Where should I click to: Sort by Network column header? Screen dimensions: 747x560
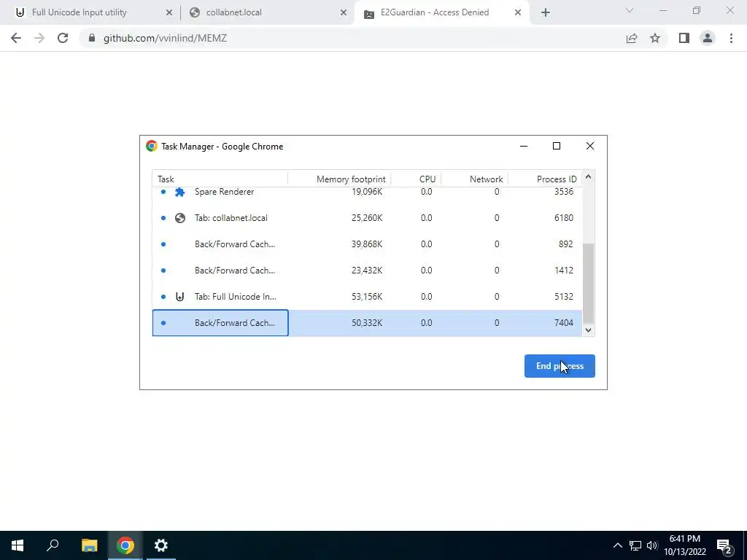pos(474,179)
